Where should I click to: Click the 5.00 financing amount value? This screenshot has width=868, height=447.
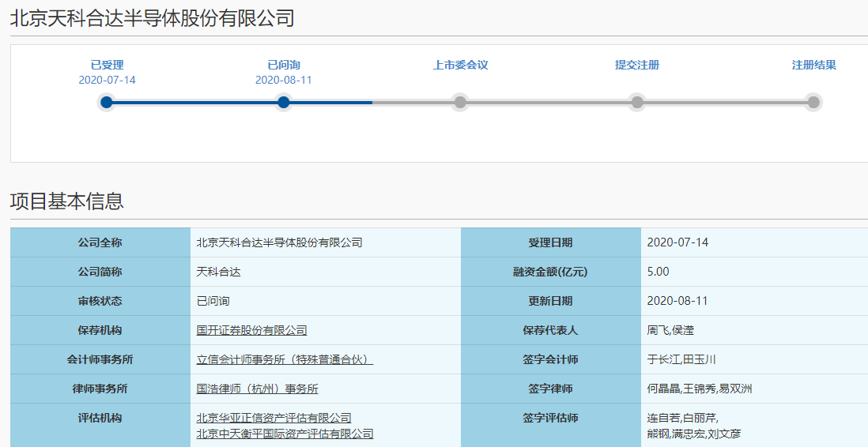coord(658,272)
